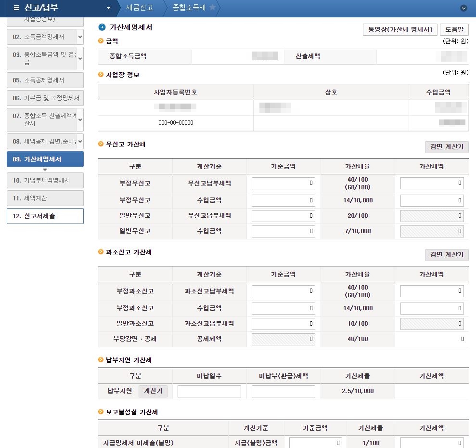Click the 납부지연 계산기 button
Image resolution: width=476 pixels, height=448 pixels.
[x=153, y=391]
